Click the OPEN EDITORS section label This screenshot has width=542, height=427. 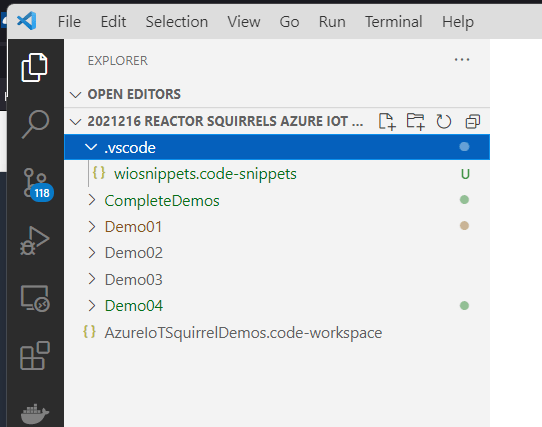pyautogui.click(x=134, y=94)
